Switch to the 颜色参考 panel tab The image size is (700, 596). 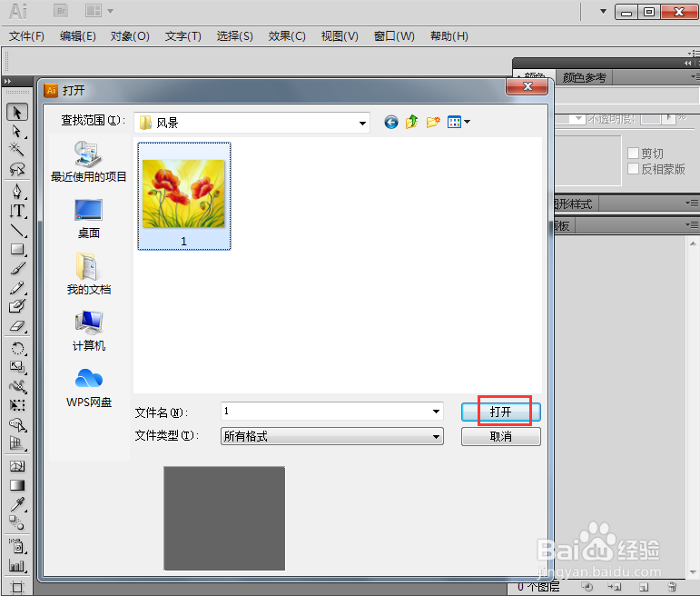(584, 78)
